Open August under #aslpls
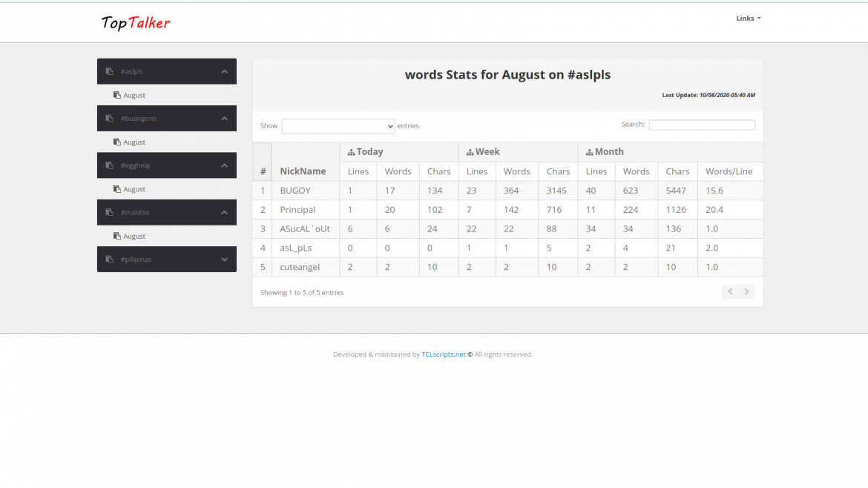 tap(134, 95)
